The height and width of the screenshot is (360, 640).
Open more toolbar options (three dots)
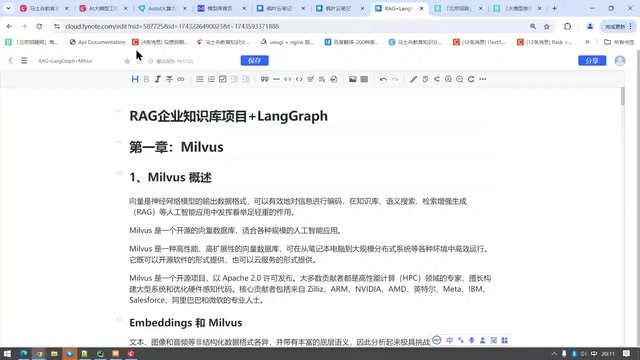tap(483, 79)
